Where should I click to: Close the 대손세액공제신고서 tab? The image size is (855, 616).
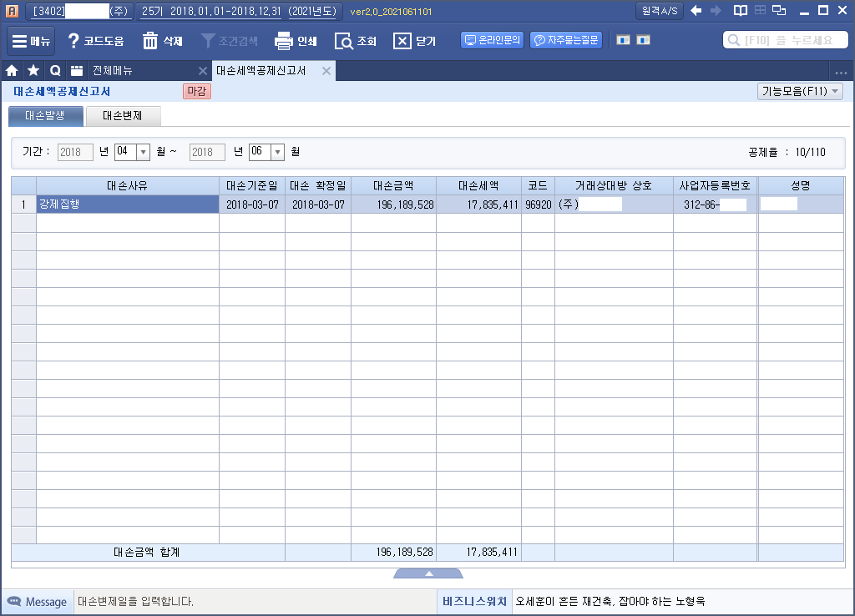[x=326, y=71]
